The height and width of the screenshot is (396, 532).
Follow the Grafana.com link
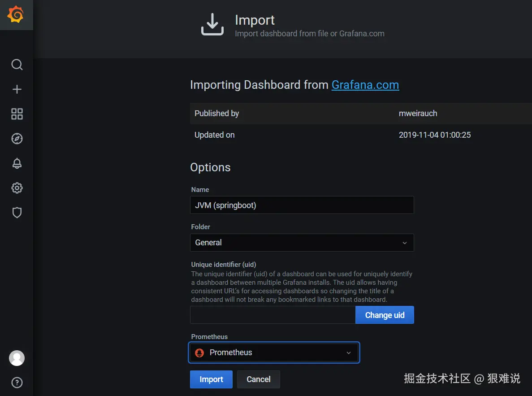pyautogui.click(x=365, y=85)
